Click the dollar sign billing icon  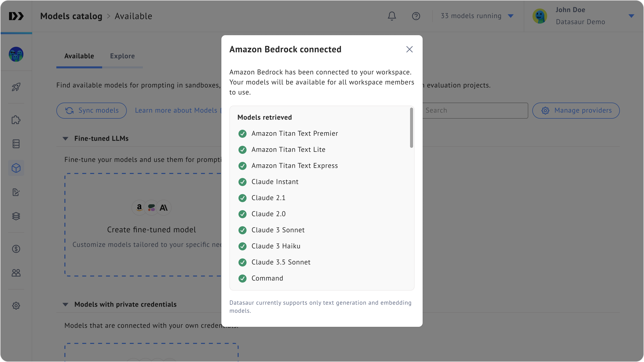pyautogui.click(x=16, y=249)
